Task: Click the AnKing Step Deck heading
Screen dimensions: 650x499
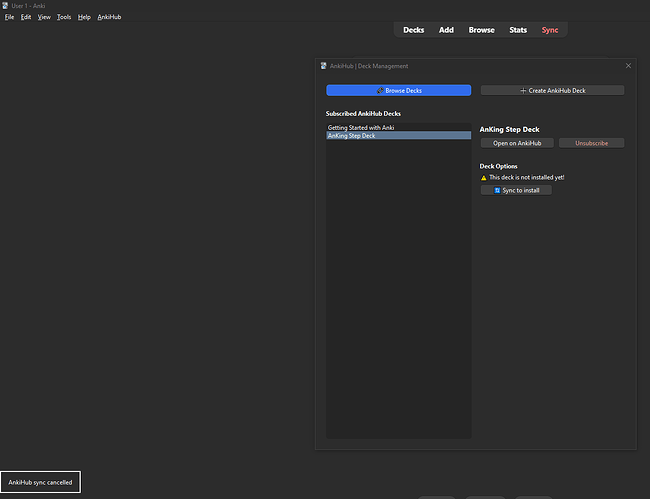Action: [509, 129]
